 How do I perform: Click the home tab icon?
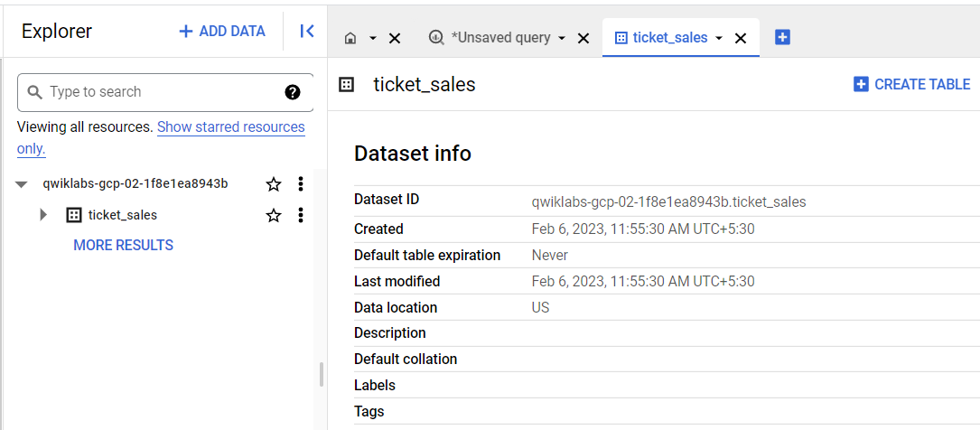coord(350,39)
